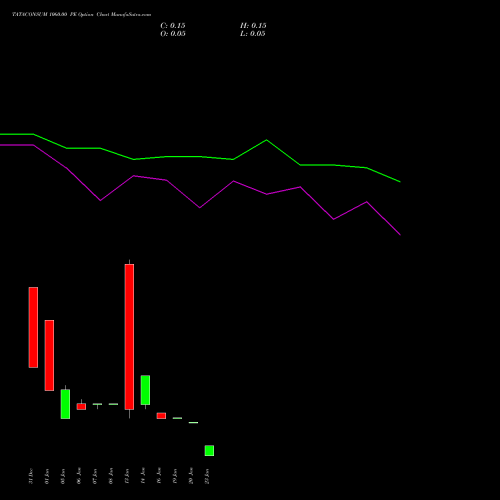Click the tall red candle for 31 Dec
This screenshot has height=500, width=500.
(33, 327)
